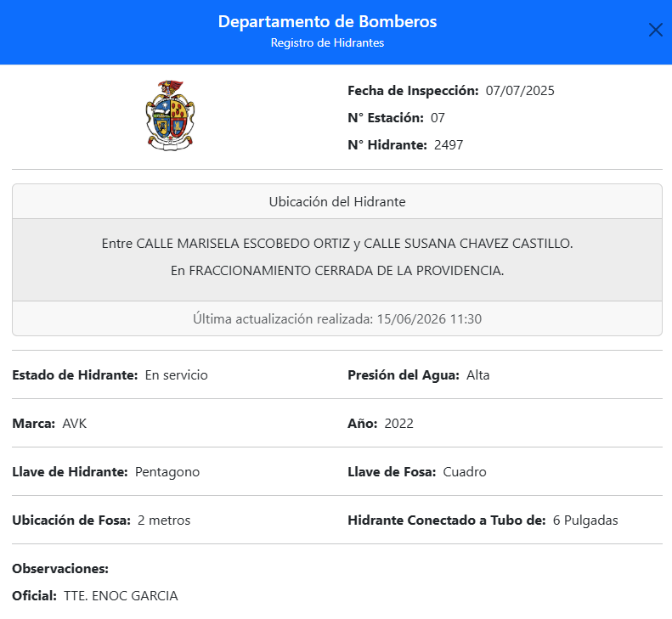Click the Estado de Hidrante En servicio value
Screen dimensions: 672x619
(x=176, y=375)
